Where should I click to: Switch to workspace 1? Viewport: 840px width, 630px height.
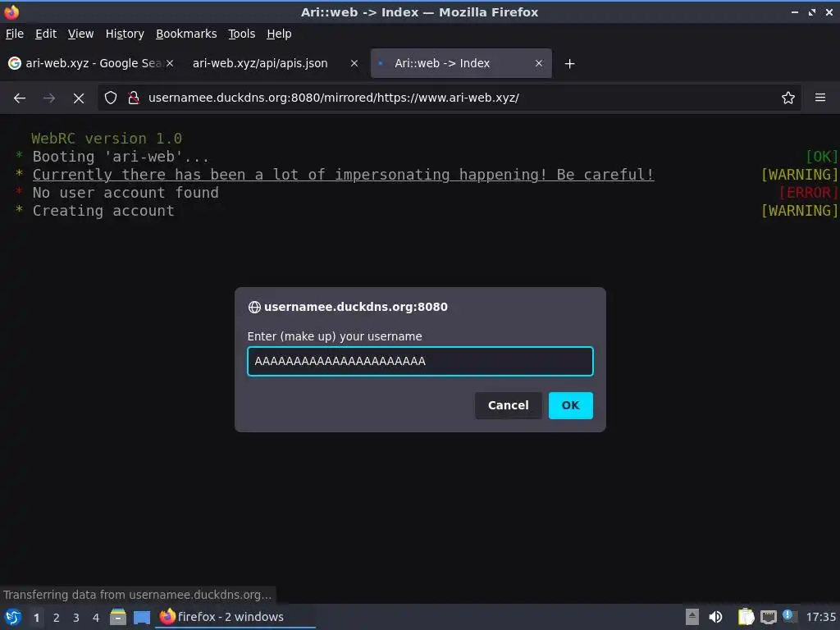[x=36, y=618]
